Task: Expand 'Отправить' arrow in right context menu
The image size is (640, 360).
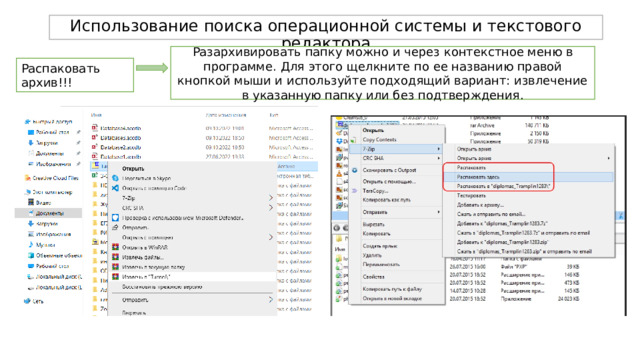Action: [439, 212]
